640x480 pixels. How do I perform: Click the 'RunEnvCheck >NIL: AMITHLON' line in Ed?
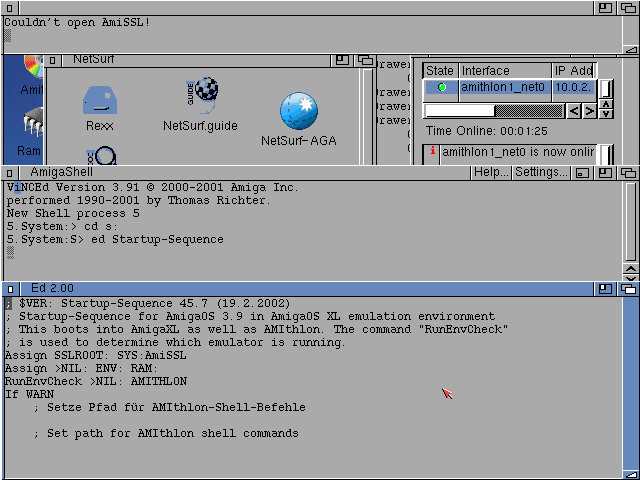point(96,381)
